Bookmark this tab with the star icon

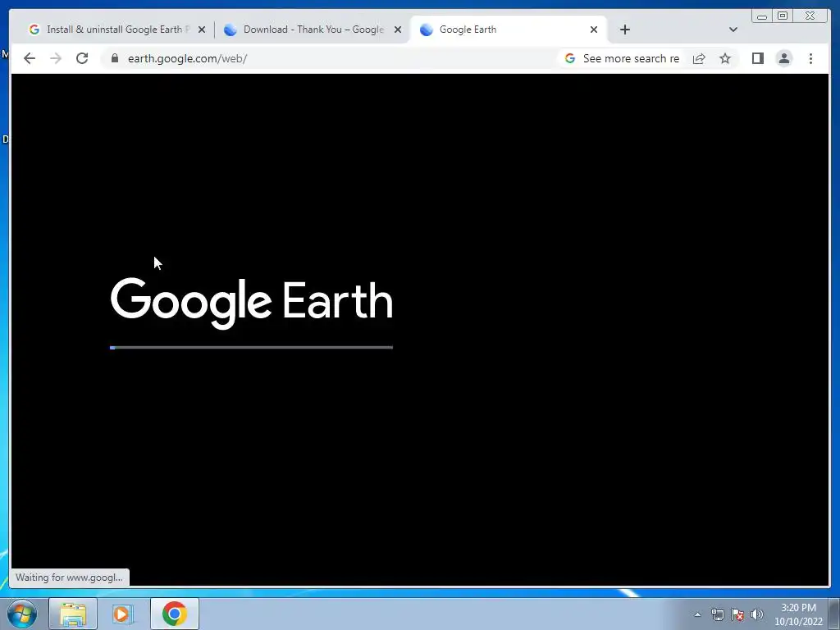[x=725, y=58]
